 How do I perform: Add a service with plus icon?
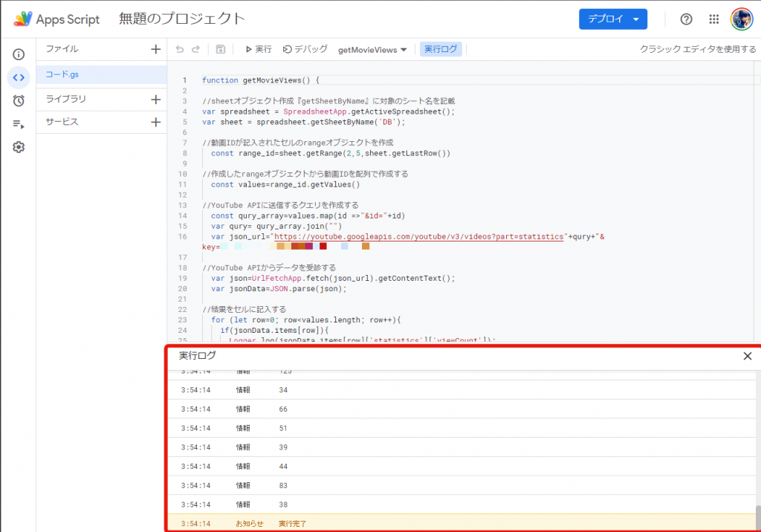155,122
